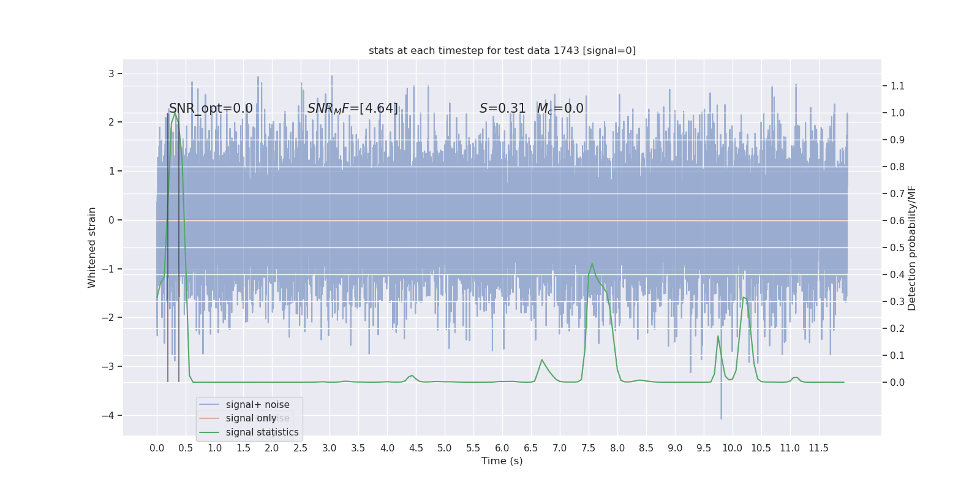980x490 pixels.
Task: Click the green peak near 10.2 seconds
Action: 744,298
